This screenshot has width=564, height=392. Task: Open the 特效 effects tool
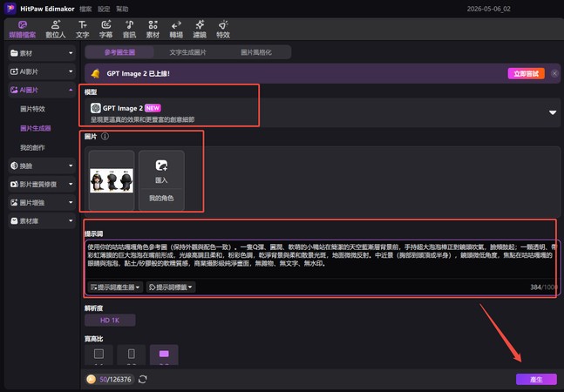click(x=223, y=30)
